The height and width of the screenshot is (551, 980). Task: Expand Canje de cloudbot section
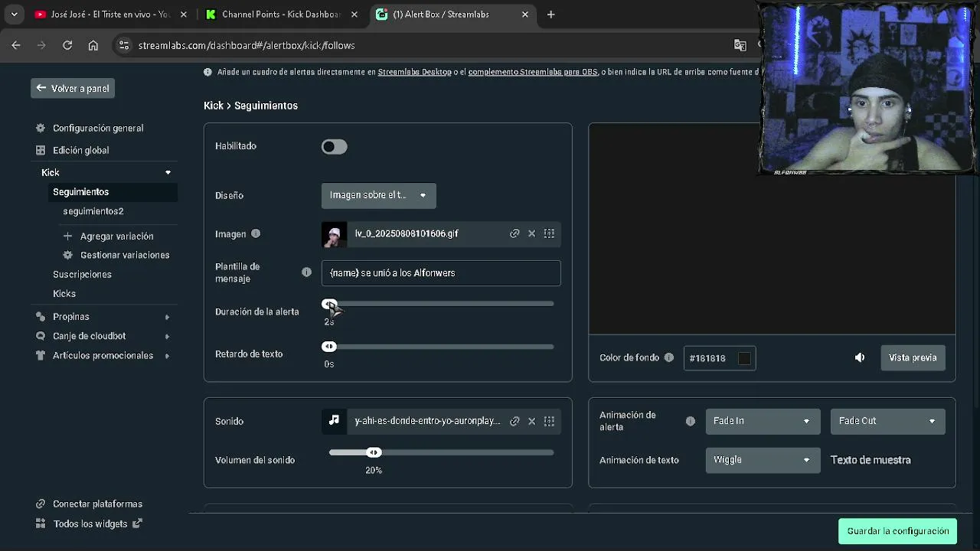[x=167, y=336]
